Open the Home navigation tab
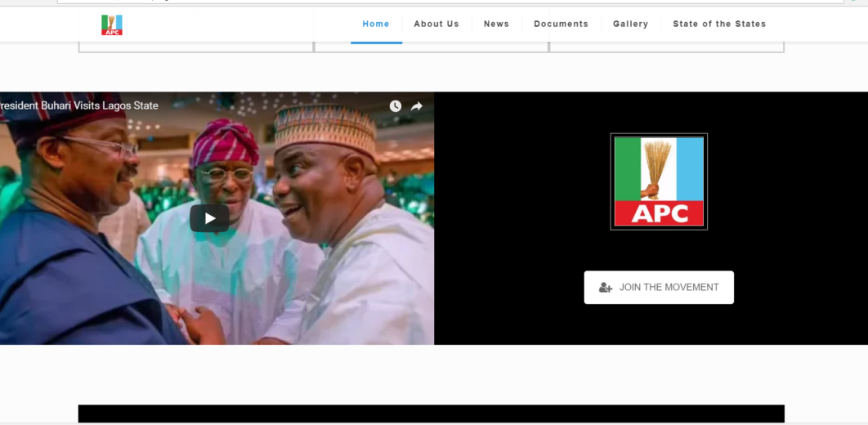Image resolution: width=868 pixels, height=425 pixels. click(376, 24)
